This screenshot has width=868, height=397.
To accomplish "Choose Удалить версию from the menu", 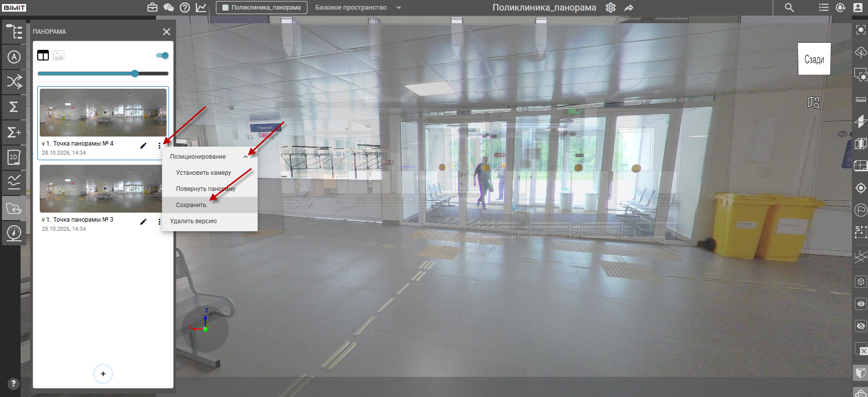I will [210, 221].
